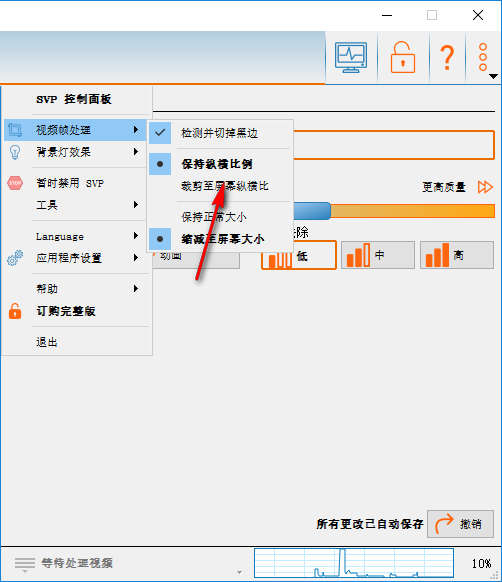Expand the 背景灯效果 submenu arrow
Screen dimensions: 502x582
pos(136,151)
